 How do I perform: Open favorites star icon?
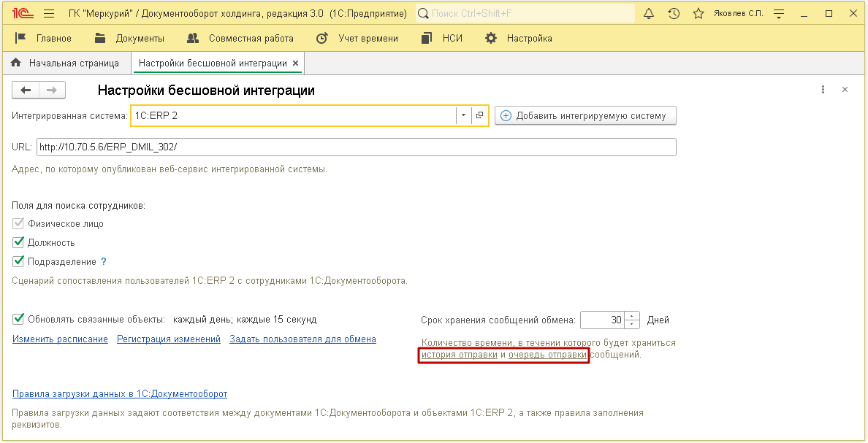[698, 13]
